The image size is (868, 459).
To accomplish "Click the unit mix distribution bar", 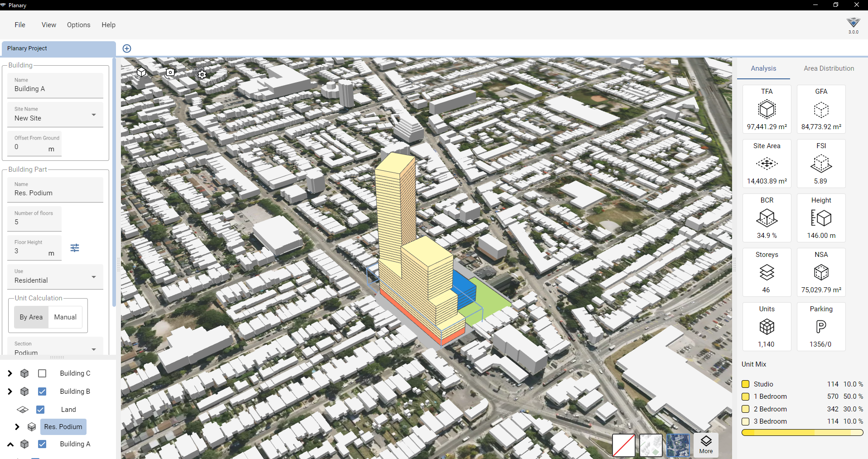I will (802, 433).
